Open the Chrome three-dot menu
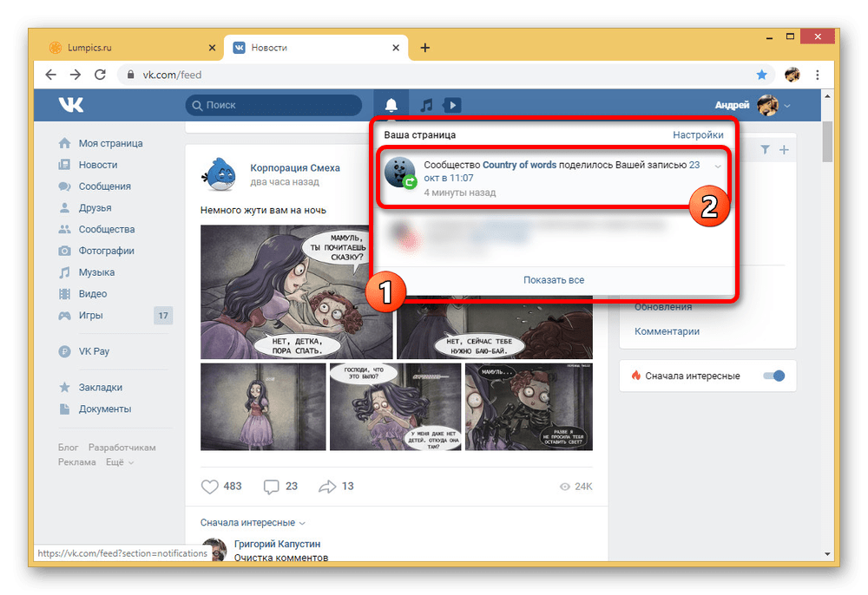The image size is (868, 595). point(817,75)
